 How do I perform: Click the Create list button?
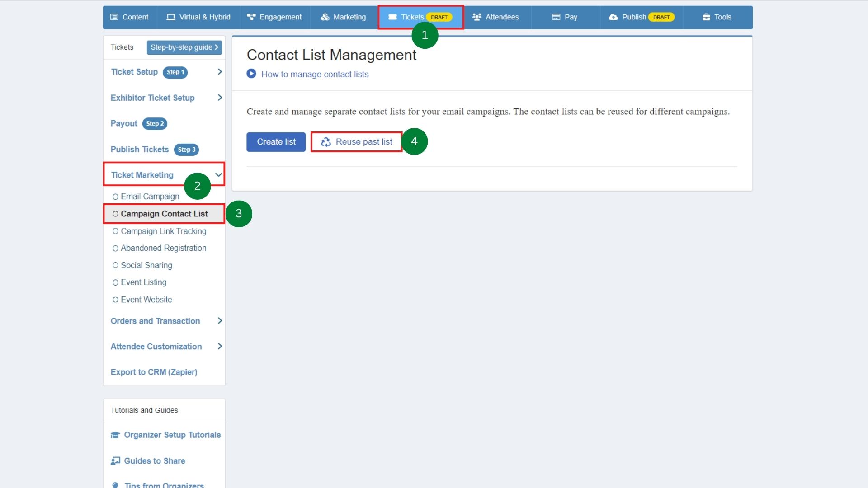pos(276,141)
